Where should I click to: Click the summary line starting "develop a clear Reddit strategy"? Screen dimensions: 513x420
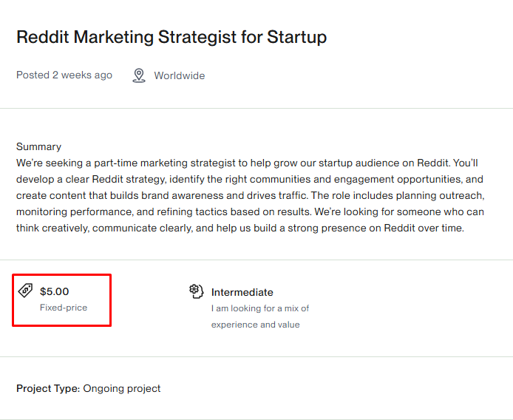pyautogui.click(x=250, y=180)
